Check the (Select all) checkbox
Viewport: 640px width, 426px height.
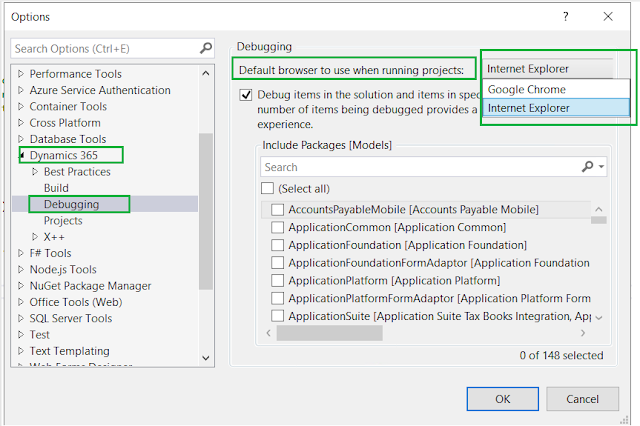(267, 188)
